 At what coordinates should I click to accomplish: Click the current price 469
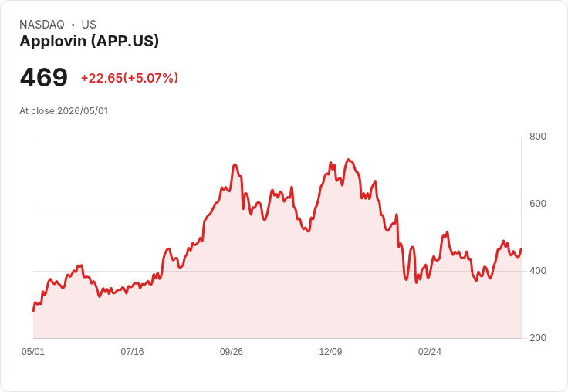(x=44, y=77)
